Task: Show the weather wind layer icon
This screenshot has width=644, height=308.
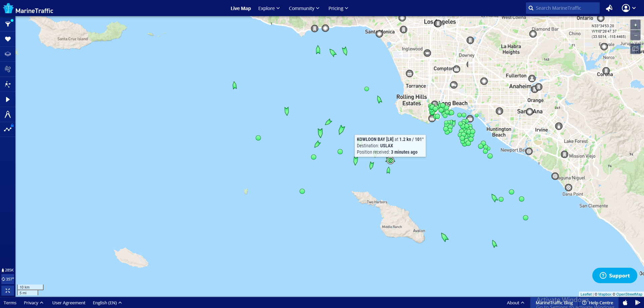Action: [x=8, y=69]
